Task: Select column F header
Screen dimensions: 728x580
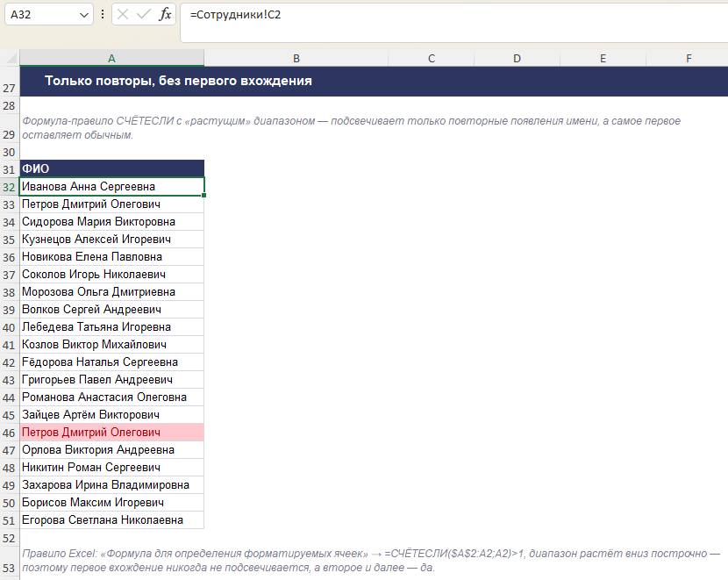Action: pyautogui.click(x=689, y=58)
